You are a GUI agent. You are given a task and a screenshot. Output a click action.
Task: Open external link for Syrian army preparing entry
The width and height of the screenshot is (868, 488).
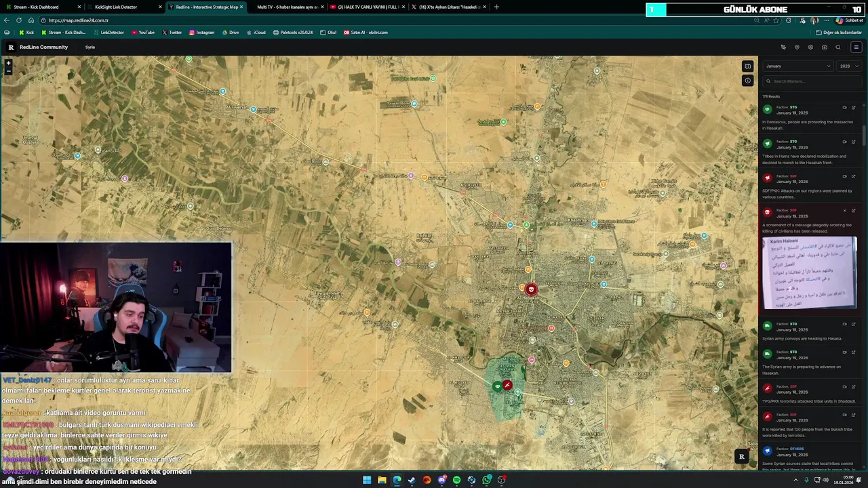tap(853, 352)
